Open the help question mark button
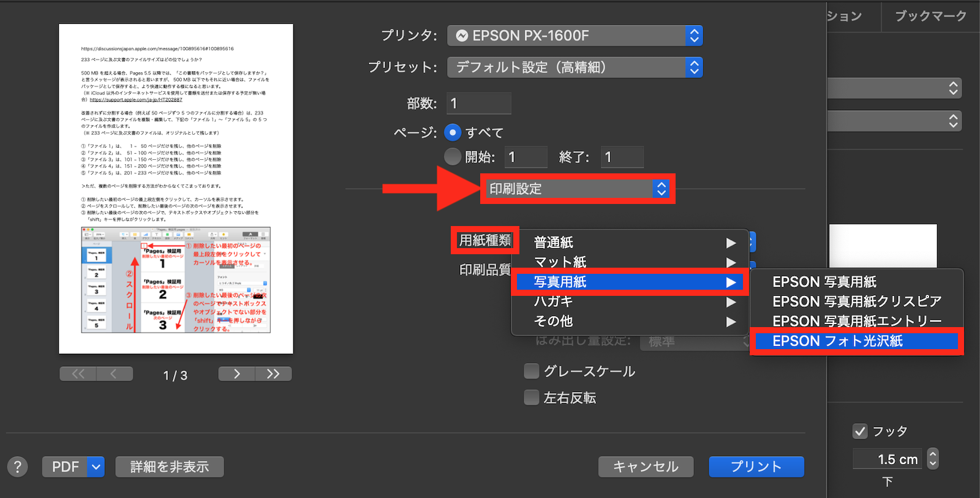The height and width of the screenshot is (498, 980). coord(18,467)
